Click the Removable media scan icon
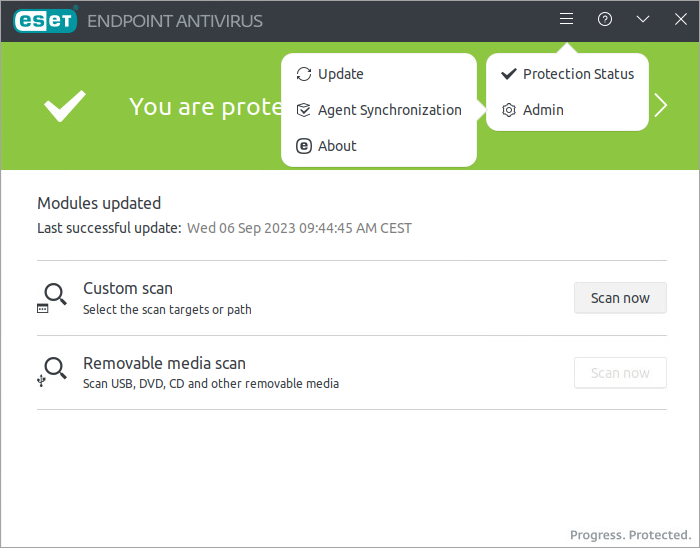The image size is (700, 548). [x=53, y=372]
